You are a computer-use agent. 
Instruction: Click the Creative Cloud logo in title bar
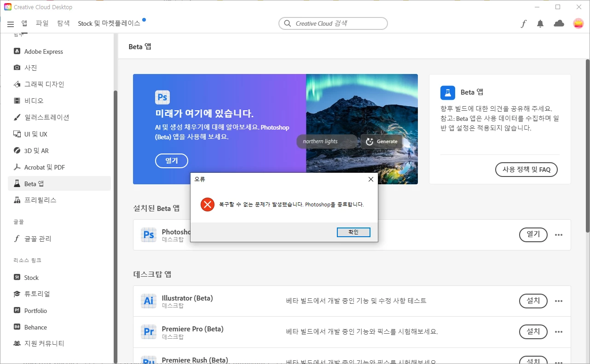(x=8, y=7)
